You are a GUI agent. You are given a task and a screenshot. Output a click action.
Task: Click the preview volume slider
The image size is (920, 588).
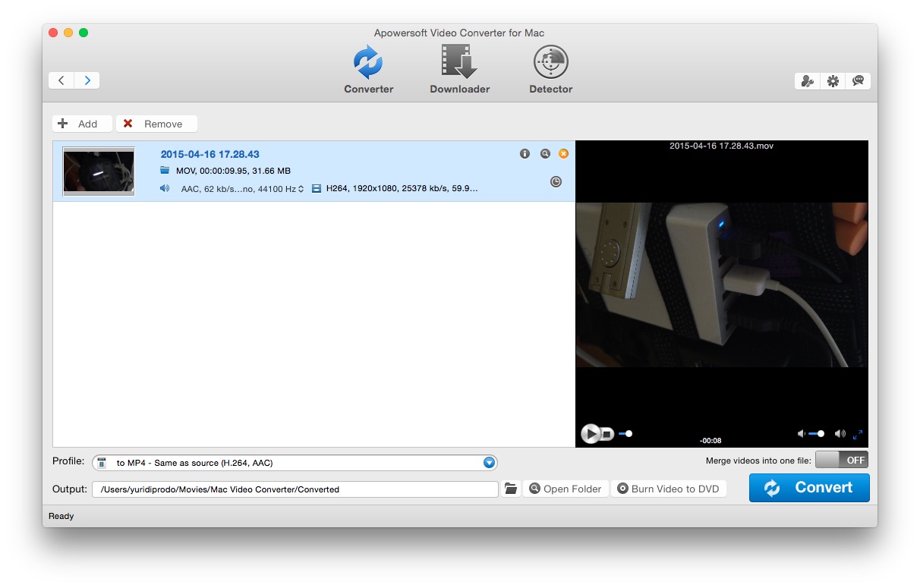(x=815, y=434)
